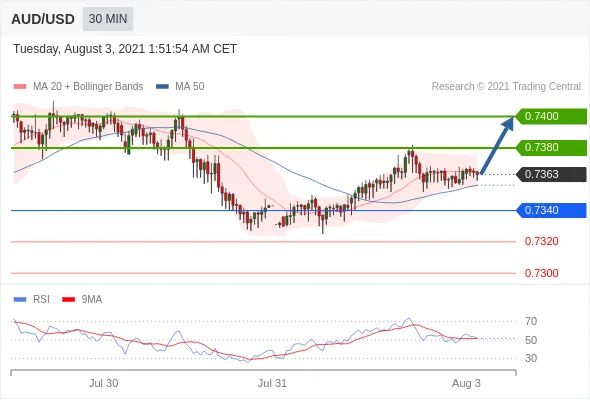Click the Jul 31 date on time axis
This screenshot has height=400, width=590.
tap(272, 383)
